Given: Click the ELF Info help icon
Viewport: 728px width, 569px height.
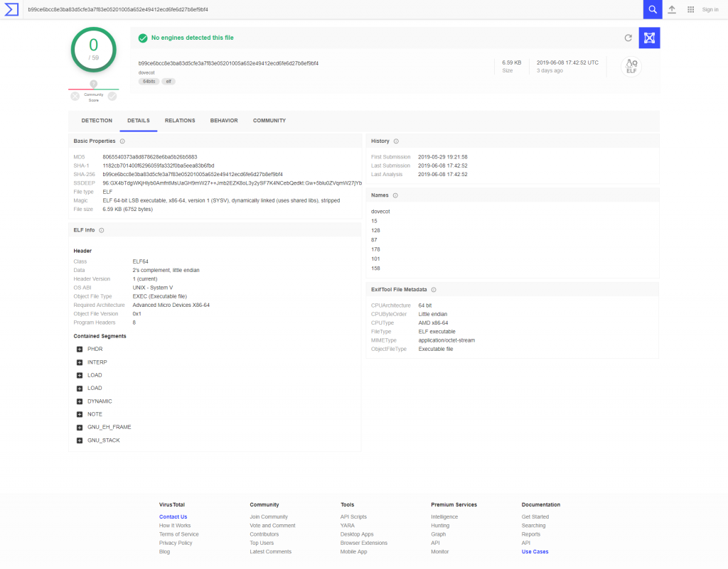Looking at the screenshot, I should (102, 230).
